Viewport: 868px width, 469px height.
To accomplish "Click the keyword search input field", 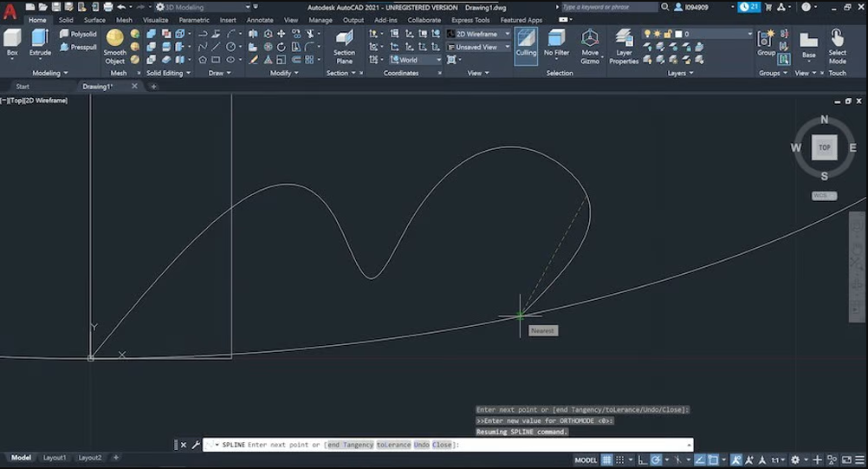I will (x=609, y=7).
